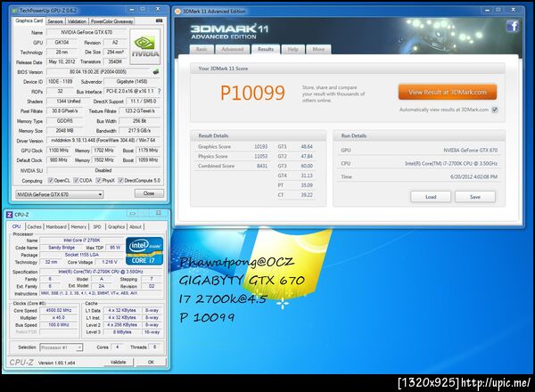535x392 pixels.
Task: Click the Driver Version field in GPU-Z
Action: coord(103,140)
